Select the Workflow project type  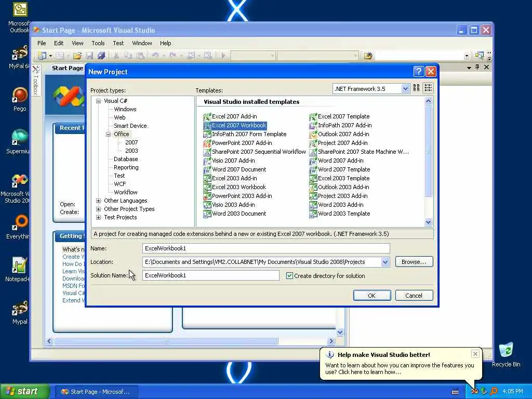(x=126, y=192)
